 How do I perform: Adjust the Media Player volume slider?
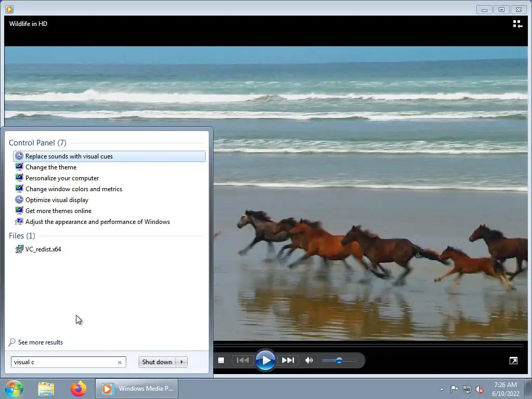(339, 361)
